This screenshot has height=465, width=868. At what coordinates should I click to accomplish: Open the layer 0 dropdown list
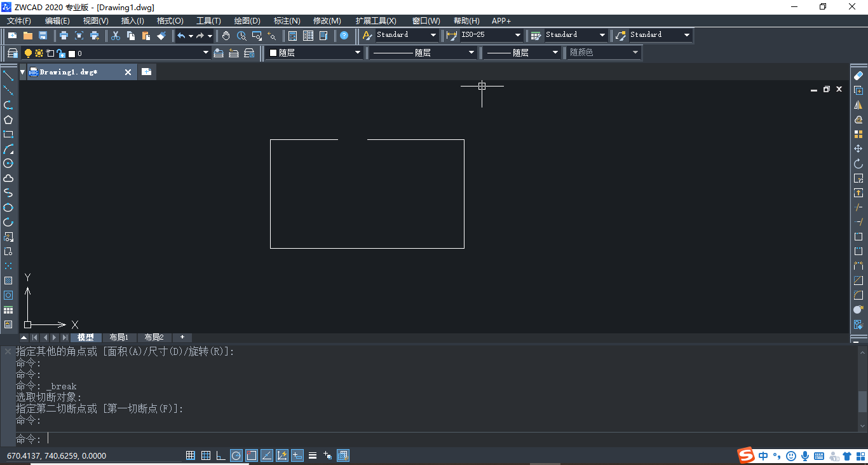[206, 53]
